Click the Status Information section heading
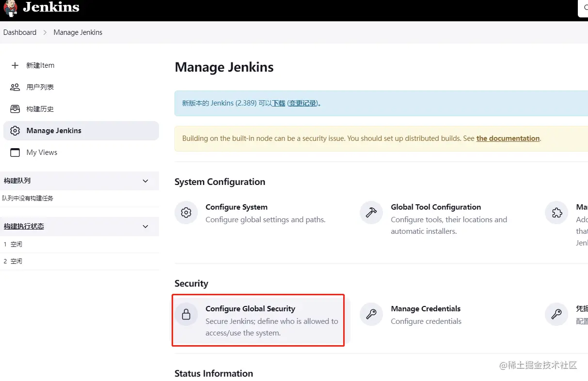Image resolution: width=588 pixels, height=381 pixels. [x=214, y=374]
